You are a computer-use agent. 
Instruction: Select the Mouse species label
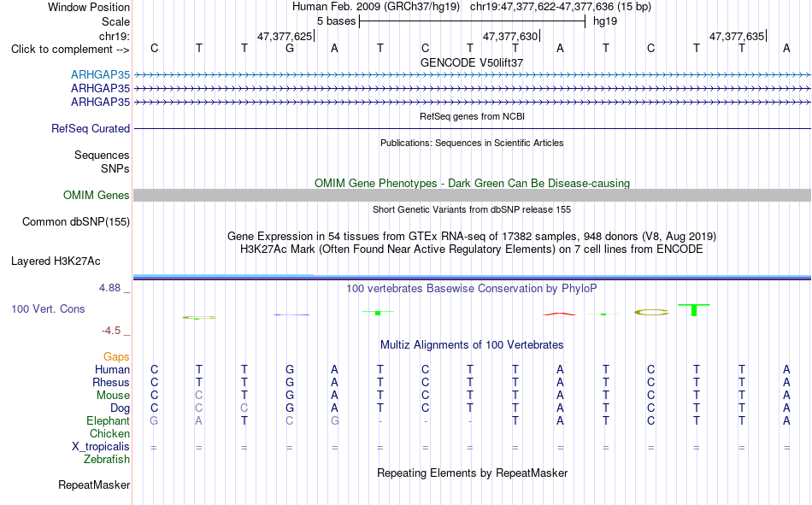pos(113,395)
